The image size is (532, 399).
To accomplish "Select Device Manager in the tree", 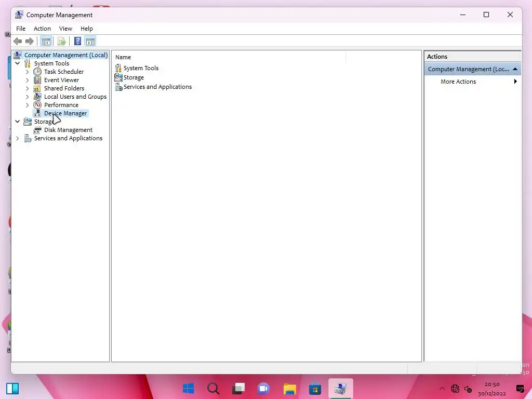I will 65,113.
